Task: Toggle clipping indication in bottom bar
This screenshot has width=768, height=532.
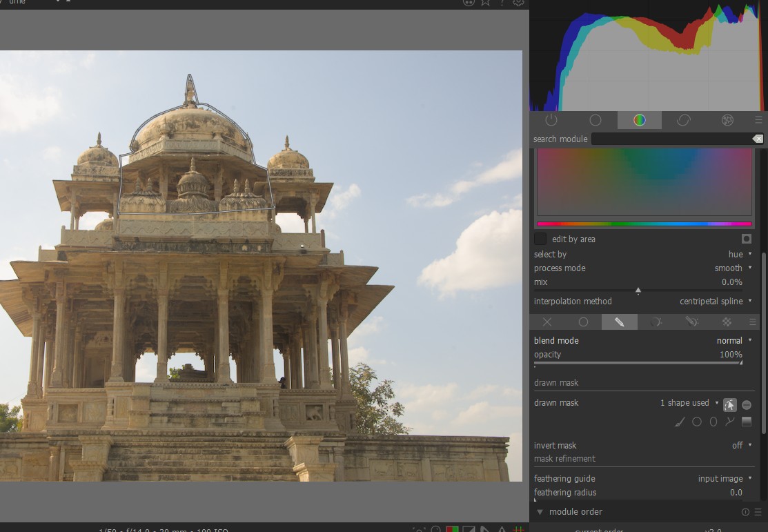Action: (469, 529)
